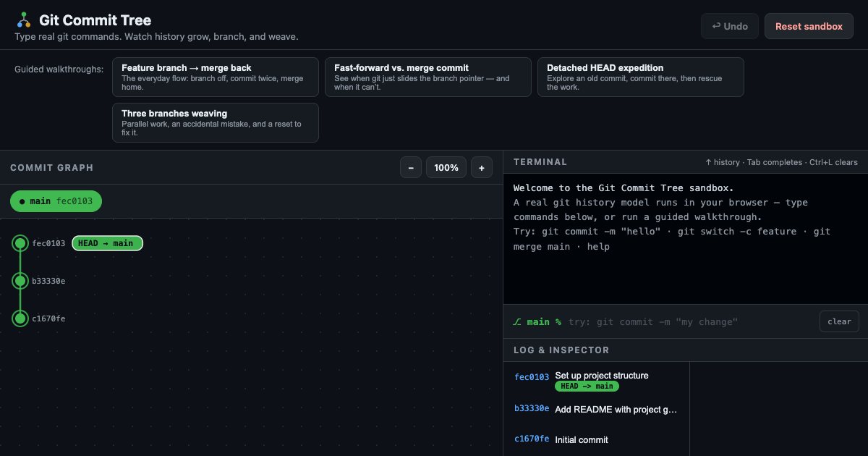The width and height of the screenshot is (868, 456).
Task: Click the Guided walkthroughs label
Action: tap(59, 69)
